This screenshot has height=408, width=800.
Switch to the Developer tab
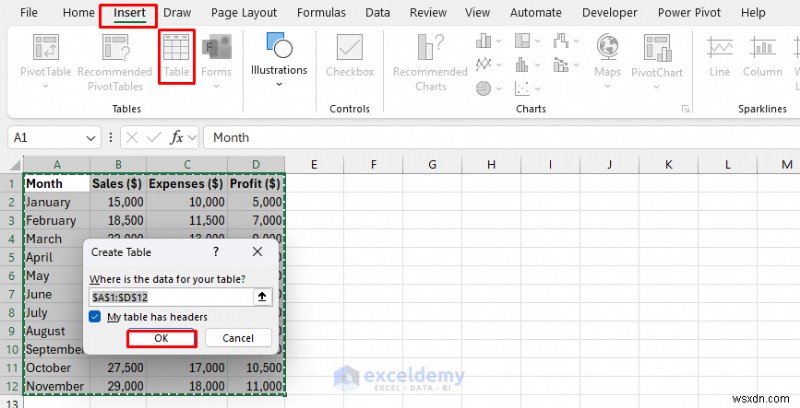pyautogui.click(x=610, y=13)
